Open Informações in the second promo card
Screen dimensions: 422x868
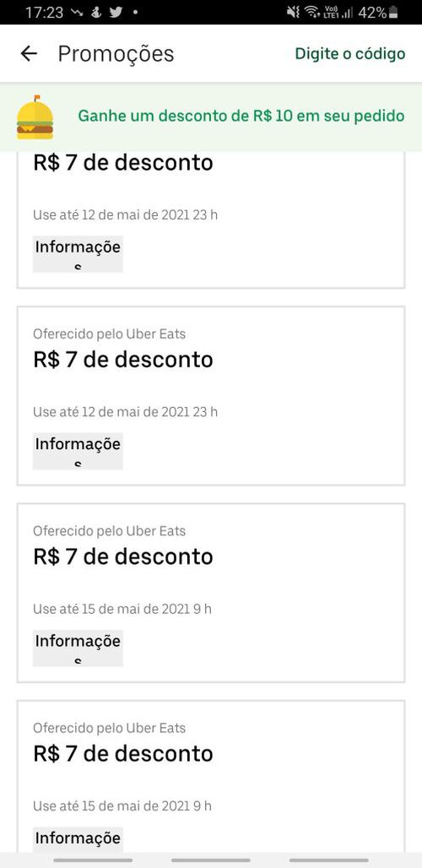(x=78, y=451)
